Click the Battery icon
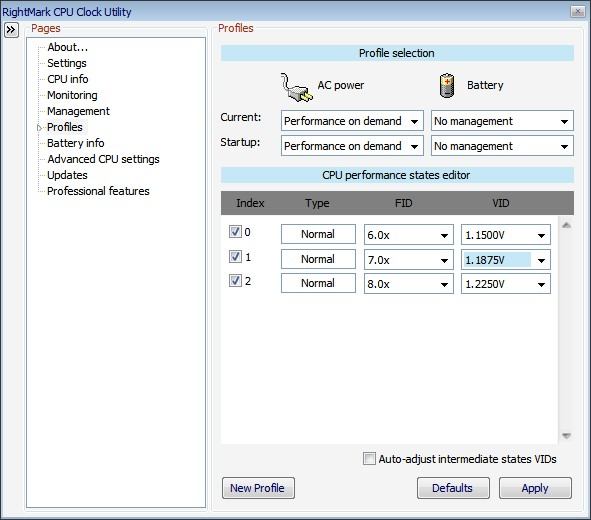 447,86
